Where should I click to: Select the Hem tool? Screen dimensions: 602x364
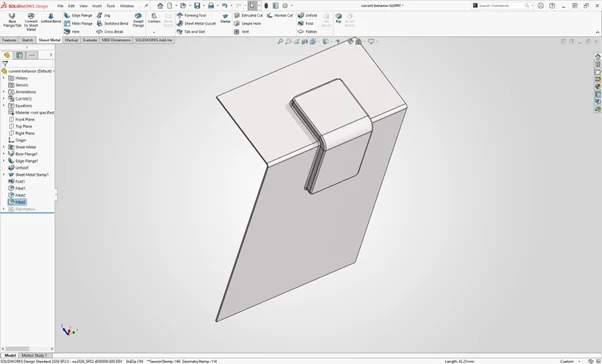(x=72, y=31)
